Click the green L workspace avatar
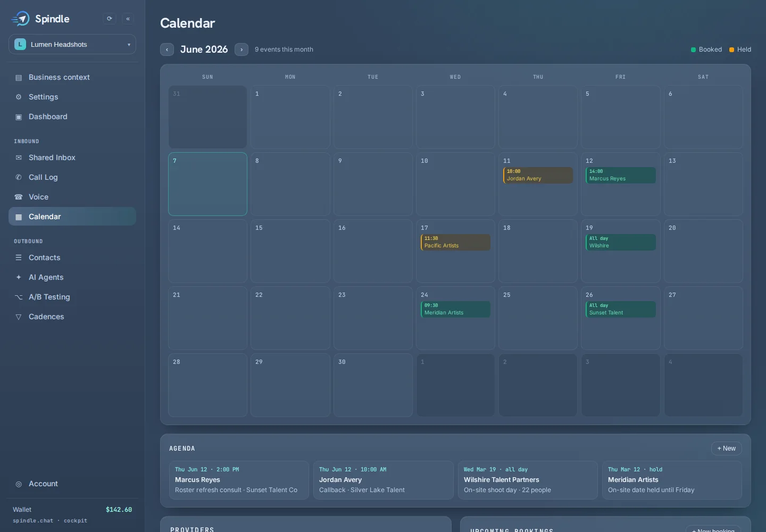This screenshot has height=532, width=766. point(20,44)
